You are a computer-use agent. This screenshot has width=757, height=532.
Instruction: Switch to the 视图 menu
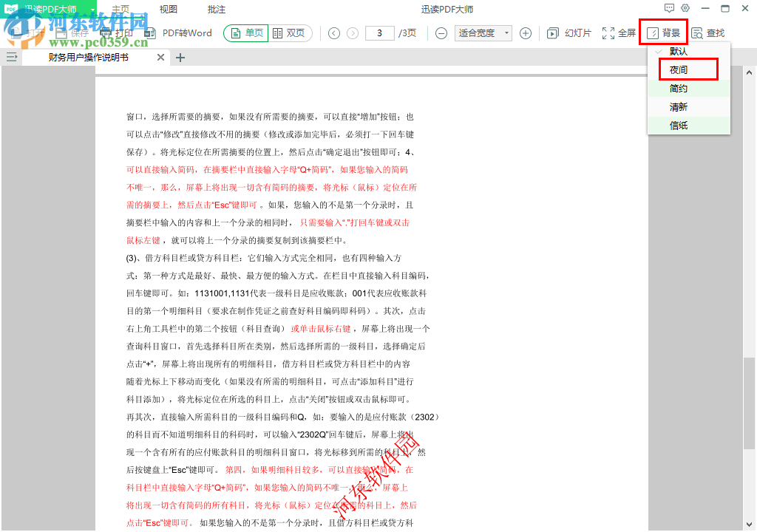(x=170, y=7)
